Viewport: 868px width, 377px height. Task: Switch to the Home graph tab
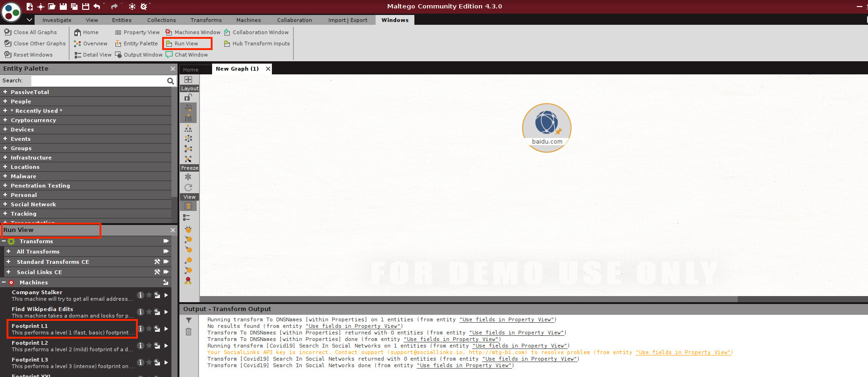point(191,70)
